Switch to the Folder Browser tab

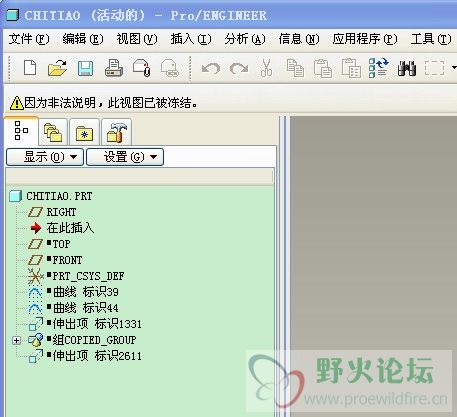coord(53,132)
